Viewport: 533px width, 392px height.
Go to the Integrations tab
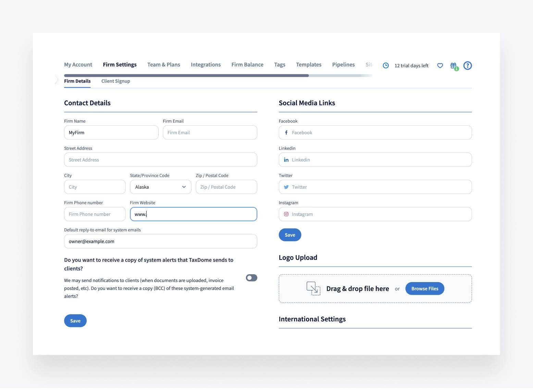coord(206,65)
